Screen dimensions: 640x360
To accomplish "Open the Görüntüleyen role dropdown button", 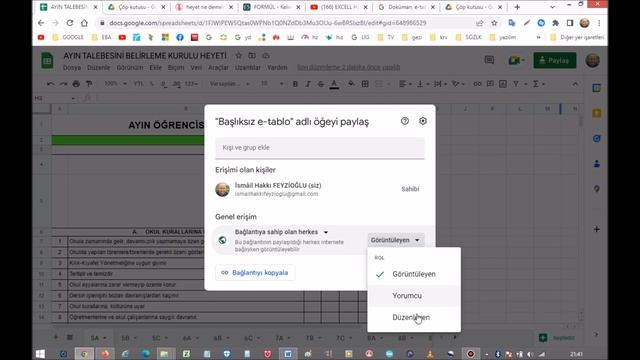I will (395, 240).
